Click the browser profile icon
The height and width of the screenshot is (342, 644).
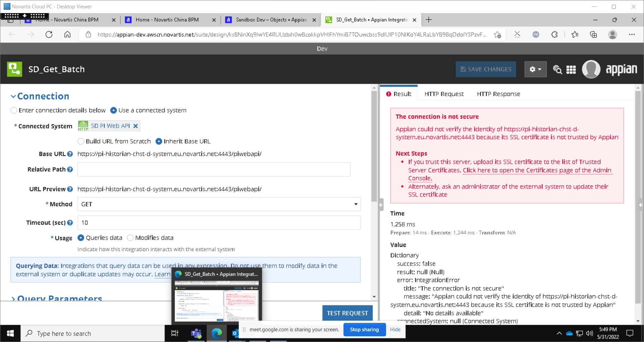pyautogui.click(x=612, y=34)
